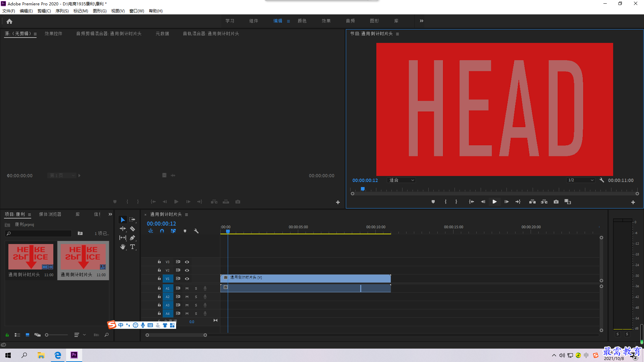Step forward one frame in Program monitor
Viewport: 644px width, 362px height.
(506, 202)
